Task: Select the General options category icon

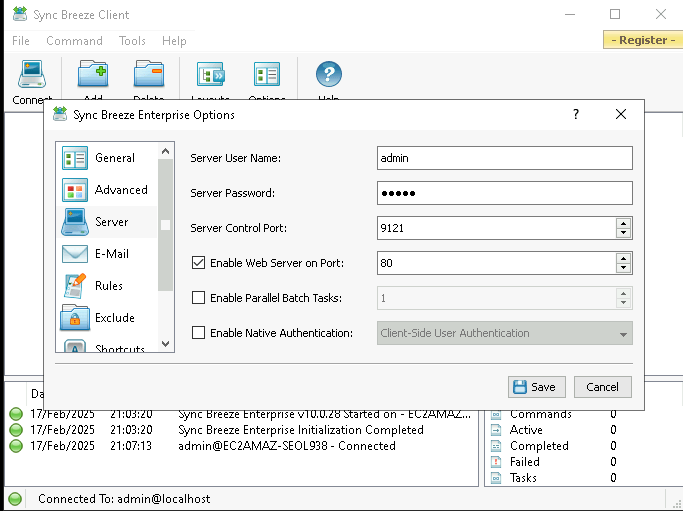Action: pyautogui.click(x=76, y=158)
